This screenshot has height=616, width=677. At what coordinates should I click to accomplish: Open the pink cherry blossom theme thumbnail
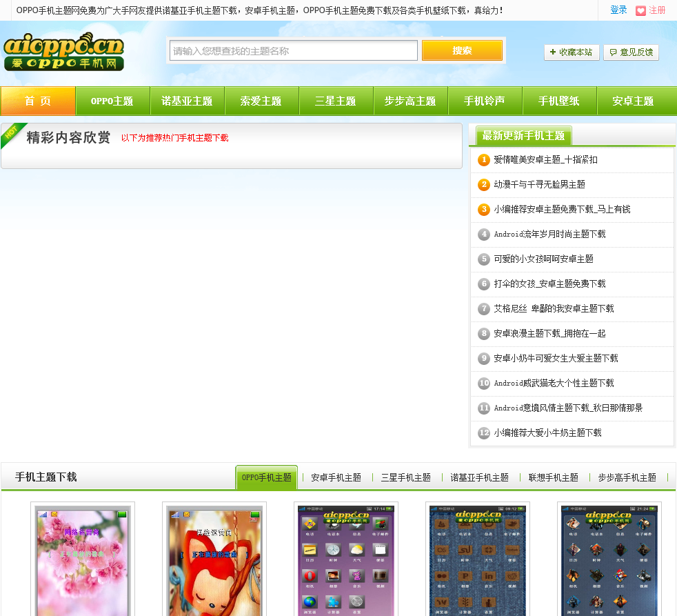pos(83,561)
